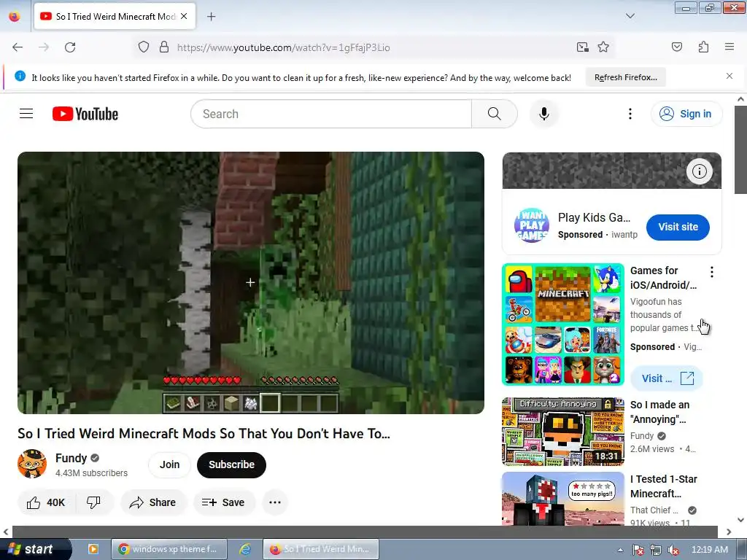This screenshot has height=560, width=747.
Task: Dismiss the Firefox notification bar
Action: pos(729,76)
